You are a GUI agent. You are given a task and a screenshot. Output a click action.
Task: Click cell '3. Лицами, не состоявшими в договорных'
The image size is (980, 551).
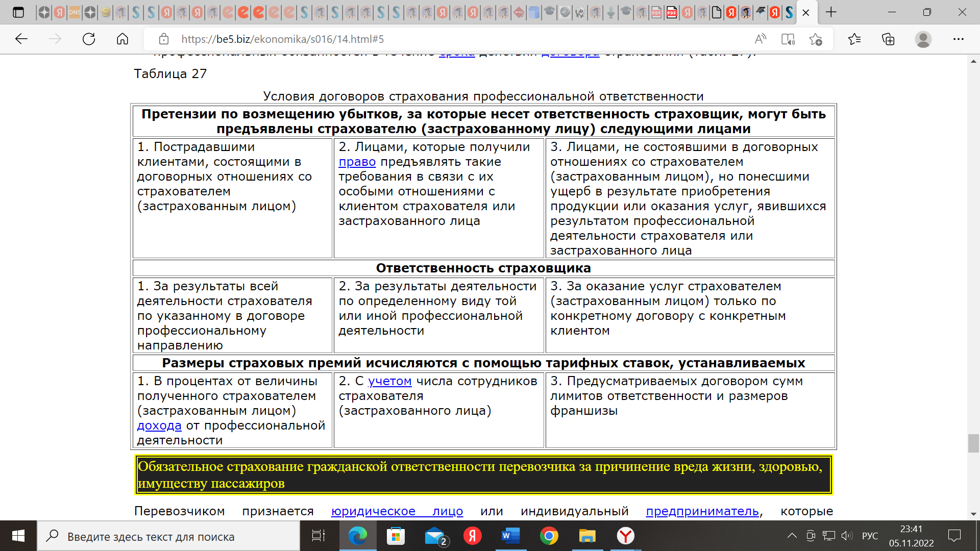click(x=690, y=198)
